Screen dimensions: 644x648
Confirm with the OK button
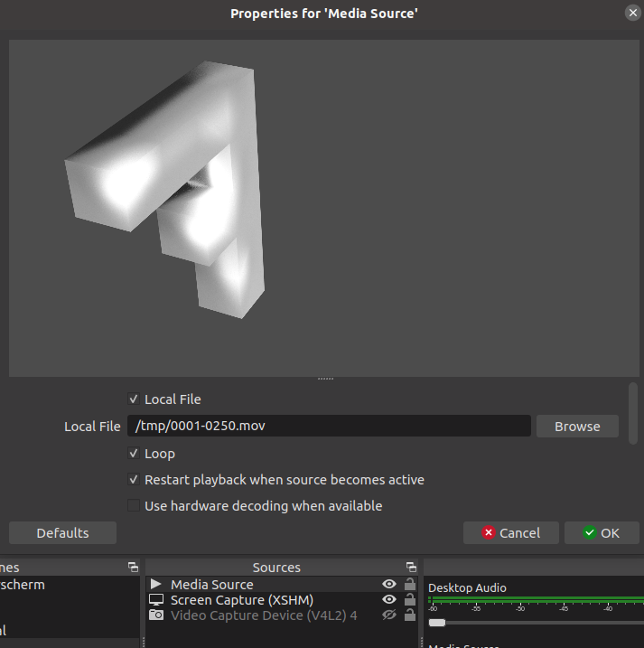pyautogui.click(x=602, y=532)
